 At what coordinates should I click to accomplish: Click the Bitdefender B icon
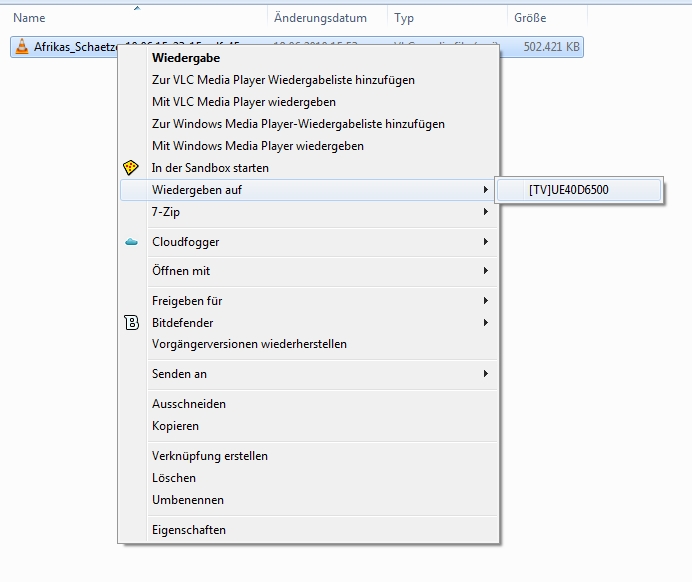point(132,323)
